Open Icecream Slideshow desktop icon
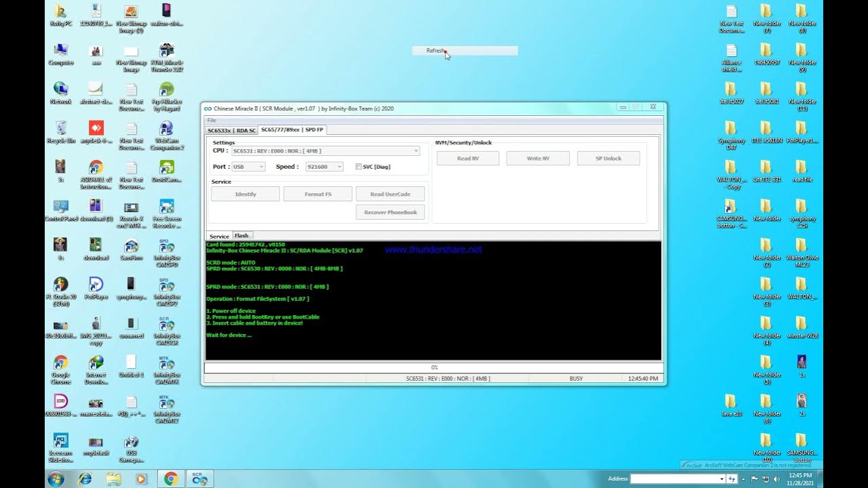 pyautogui.click(x=60, y=447)
